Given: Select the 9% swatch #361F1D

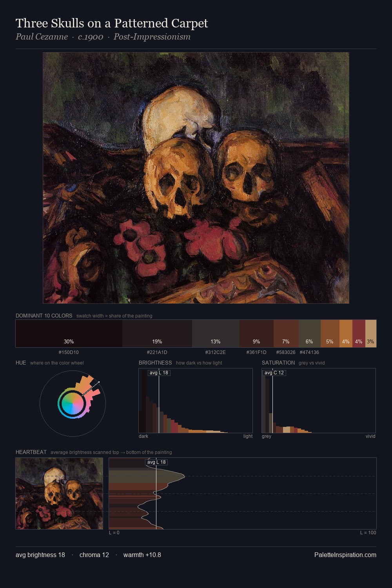Looking at the screenshot, I should (x=256, y=334).
